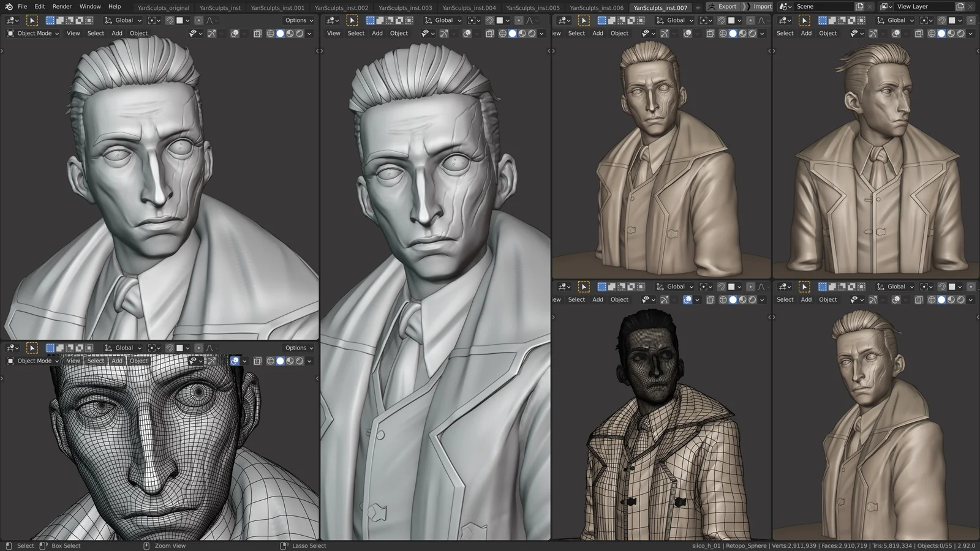This screenshot has width=980, height=551.
Task: Open the Overlays dropdown arrow
Action: (244, 34)
